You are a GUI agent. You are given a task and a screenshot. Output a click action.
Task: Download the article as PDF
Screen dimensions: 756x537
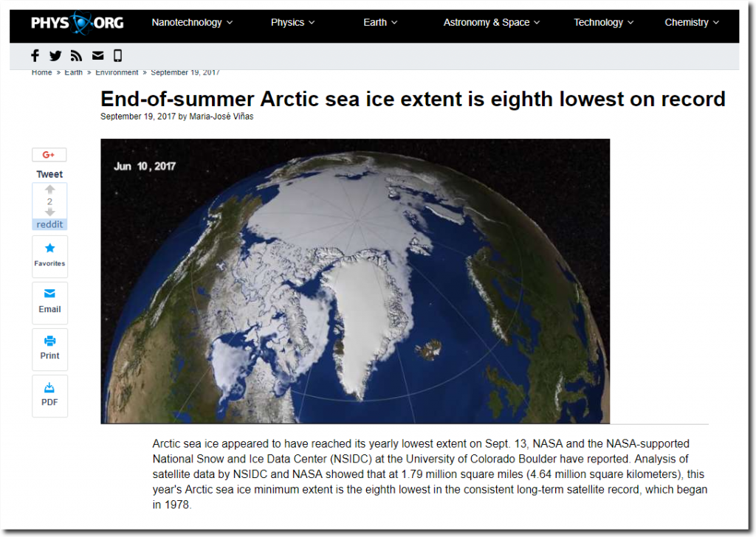point(49,395)
